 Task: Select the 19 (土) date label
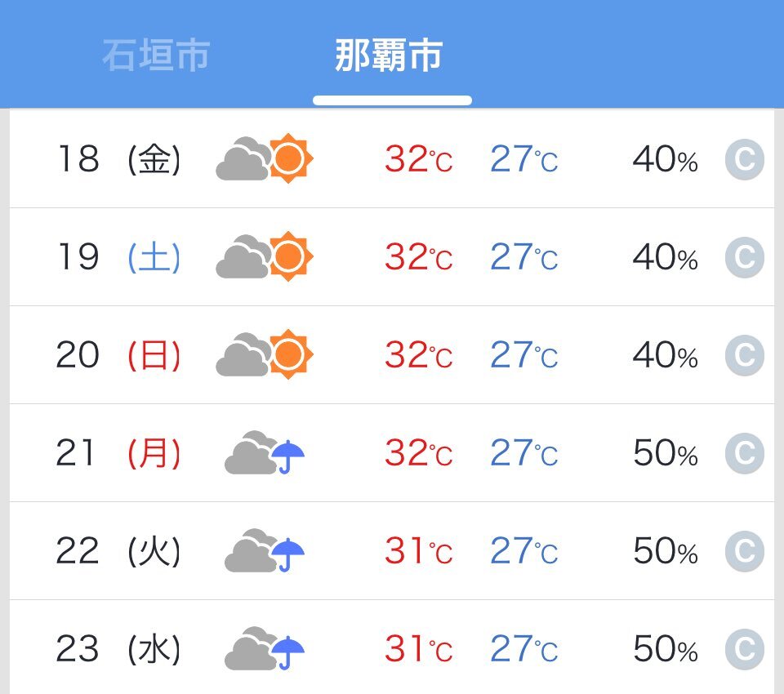coord(119,257)
